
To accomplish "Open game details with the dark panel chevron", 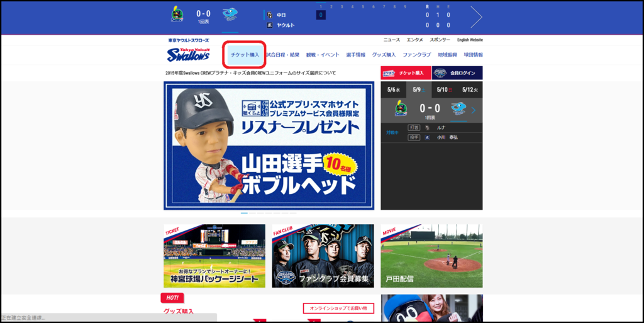I will pyautogui.click(x=474, y=110).
